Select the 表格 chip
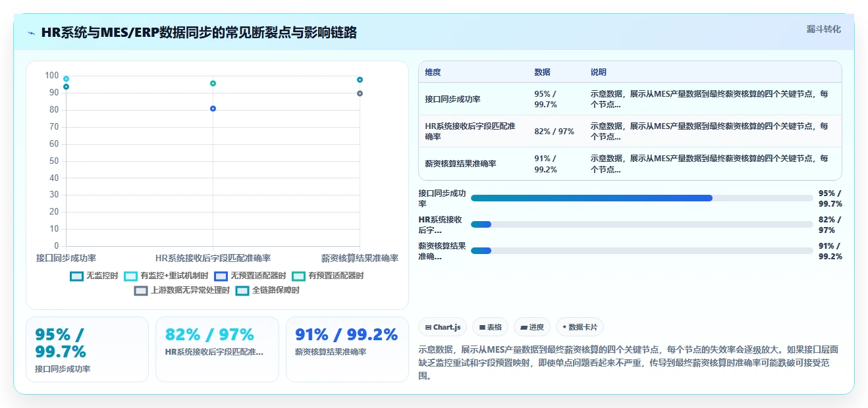 pyautogui.click(x=490, y=327)
